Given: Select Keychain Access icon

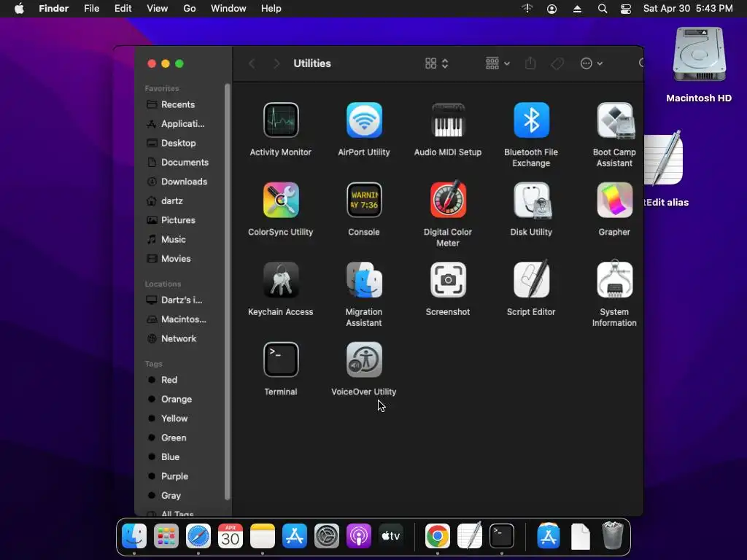Looking at the screenshot, I should [x=281, y=280].
